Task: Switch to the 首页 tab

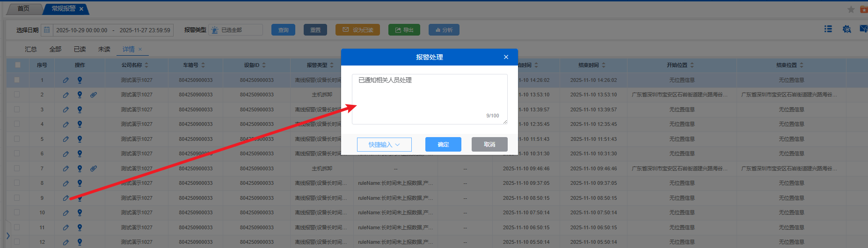Action: tap(23, 8)
